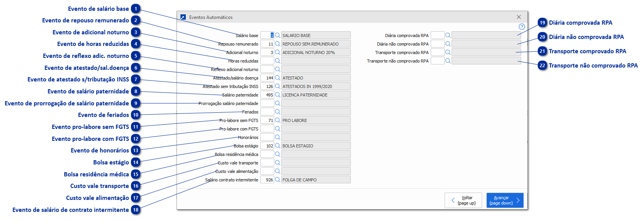The width and height of the screenshot is (644, 220).
Task: Open lookup for Honorários field
Action: click(x=277, y=137)
